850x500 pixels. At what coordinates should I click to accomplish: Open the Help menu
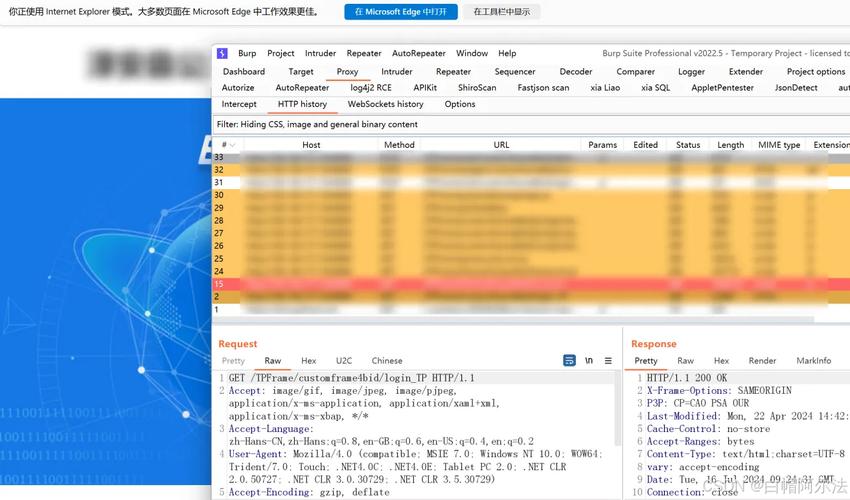(x=507, y=53)
